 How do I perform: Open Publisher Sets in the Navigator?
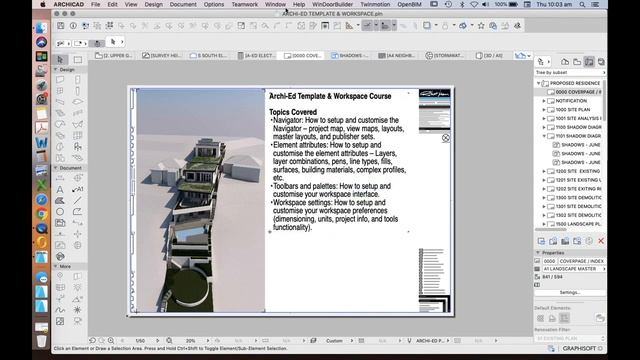[601, 62]
